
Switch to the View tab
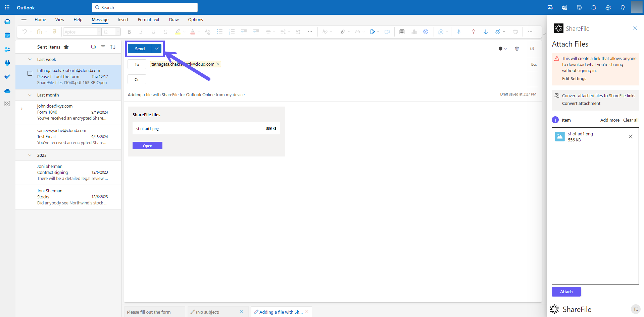coord(60,19)
